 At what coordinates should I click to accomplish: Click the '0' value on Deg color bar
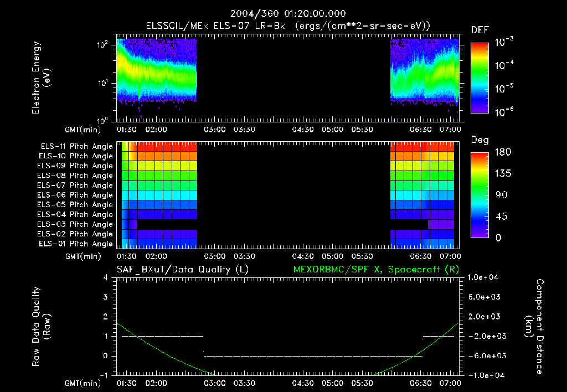coord(498,238)
